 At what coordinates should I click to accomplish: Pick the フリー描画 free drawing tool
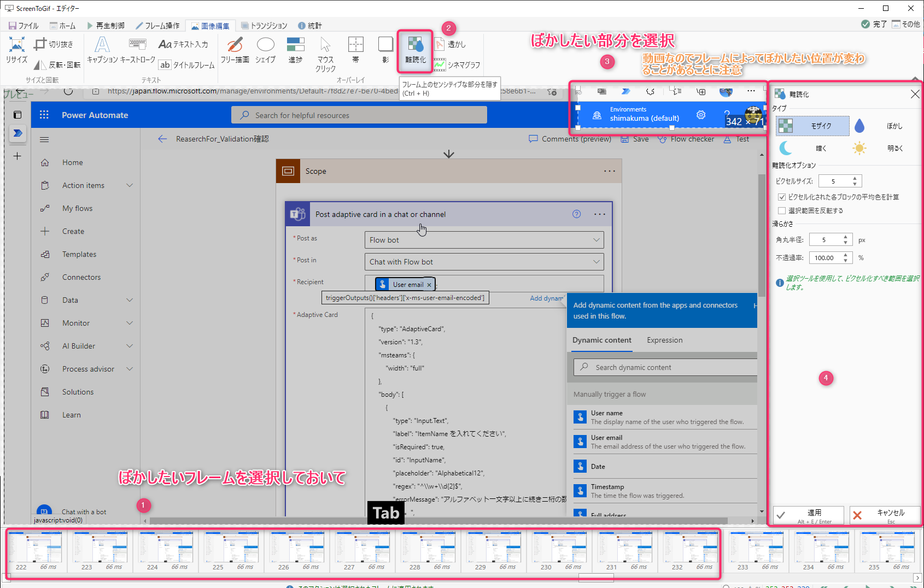235,50
